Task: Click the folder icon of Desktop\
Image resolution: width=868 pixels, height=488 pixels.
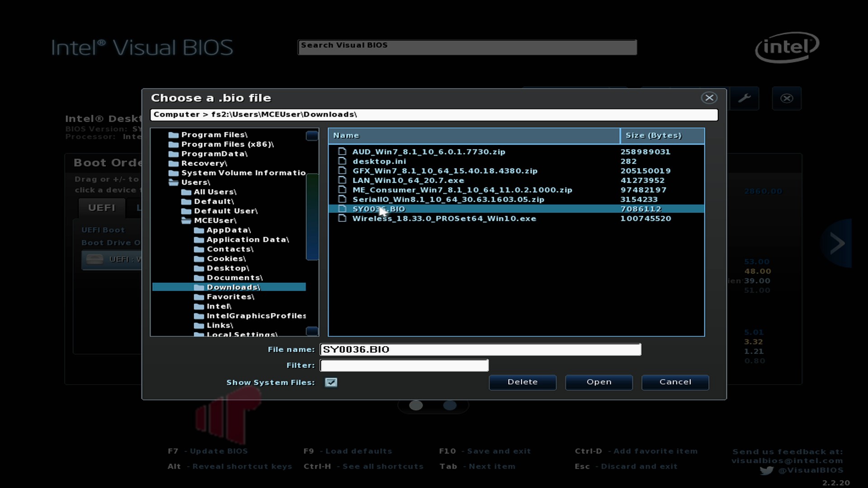Action: click(199, 268)
